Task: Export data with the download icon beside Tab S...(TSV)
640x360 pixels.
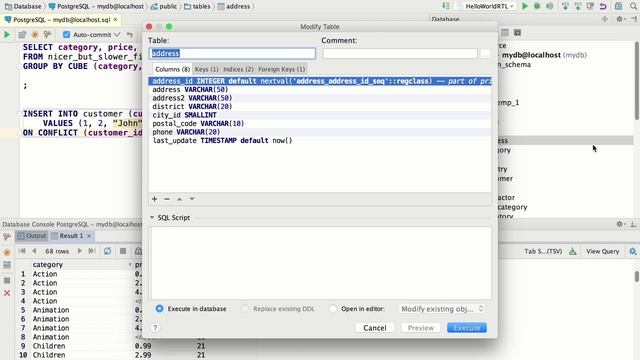Action: 573,251
